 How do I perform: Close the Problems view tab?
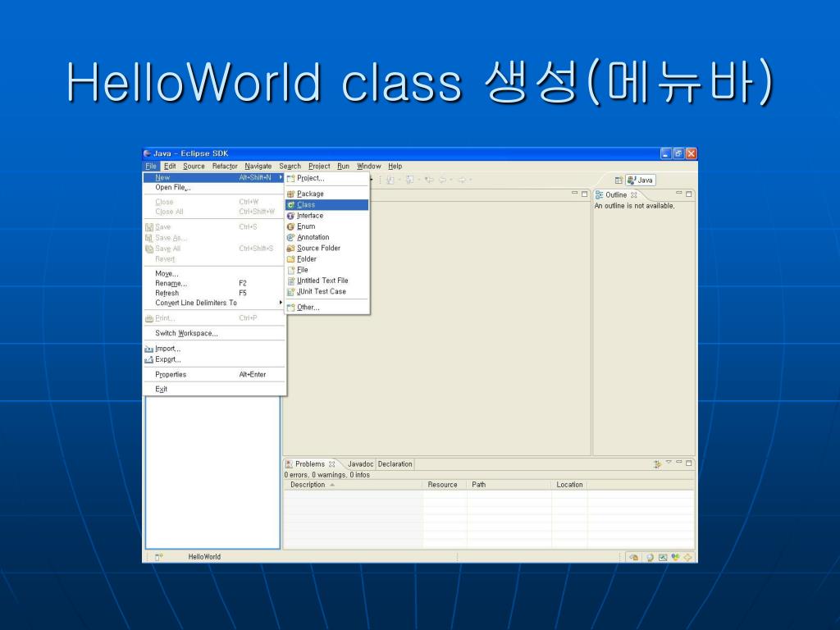(x=332, y=464)
